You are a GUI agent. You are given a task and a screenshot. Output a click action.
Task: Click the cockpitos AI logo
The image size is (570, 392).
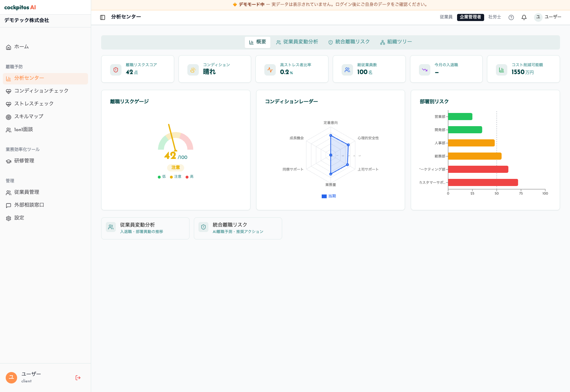pos(20,7)
